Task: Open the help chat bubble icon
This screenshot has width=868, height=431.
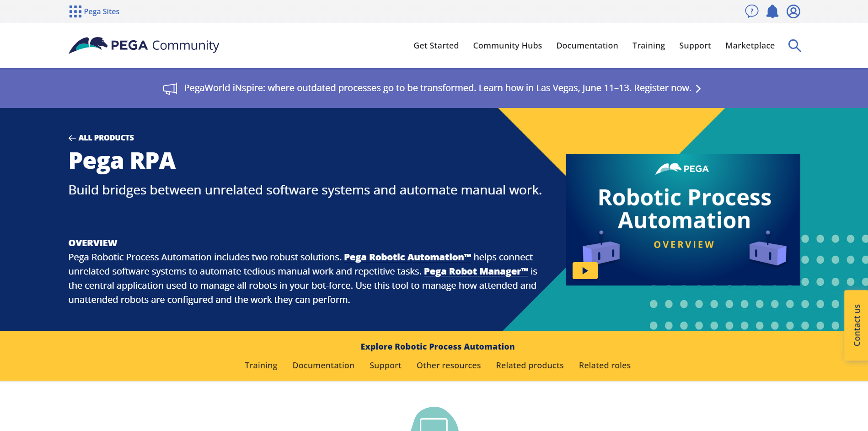Action: tap(751, 11)
